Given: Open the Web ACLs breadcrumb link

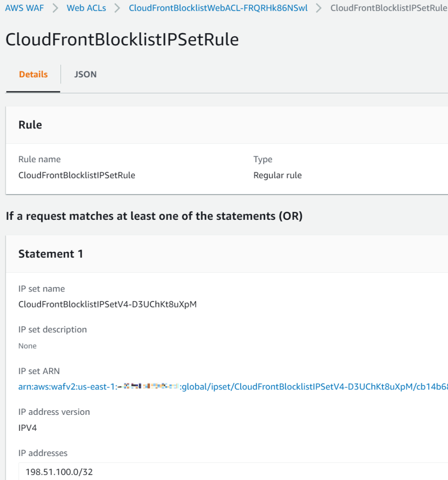Looking at the screenshot, I should [x=86, y=8].
